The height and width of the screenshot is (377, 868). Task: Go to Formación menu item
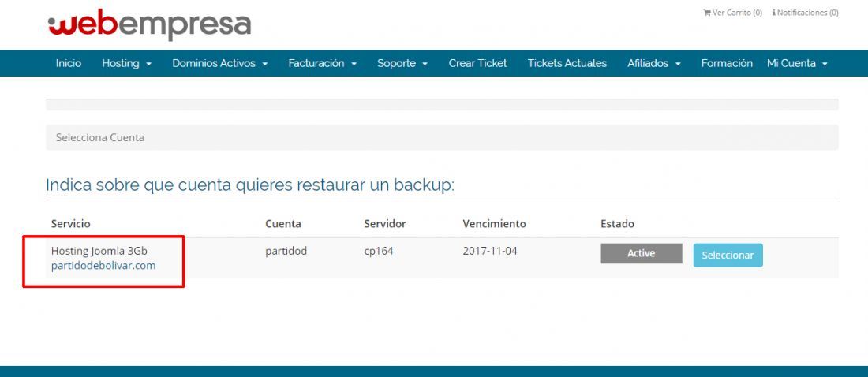point(726,63)
